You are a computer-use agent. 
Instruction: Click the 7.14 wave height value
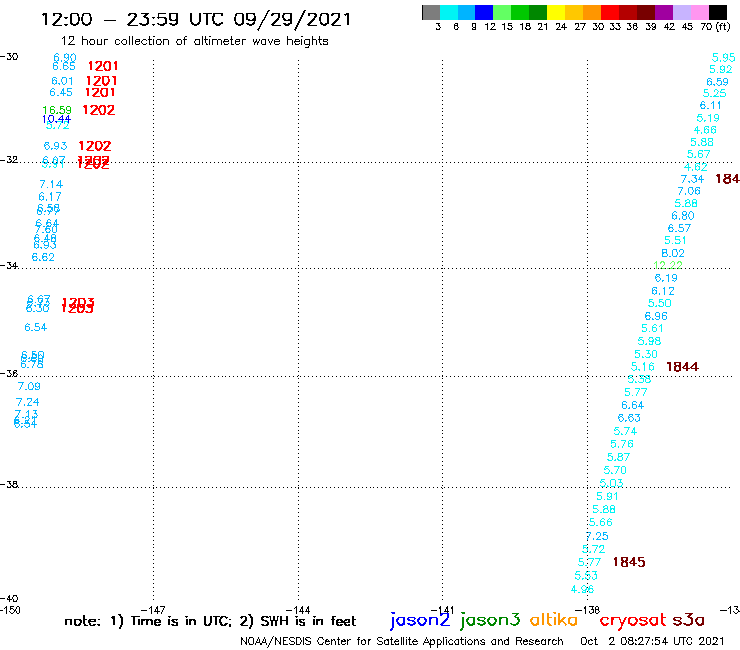pos(51,184)
